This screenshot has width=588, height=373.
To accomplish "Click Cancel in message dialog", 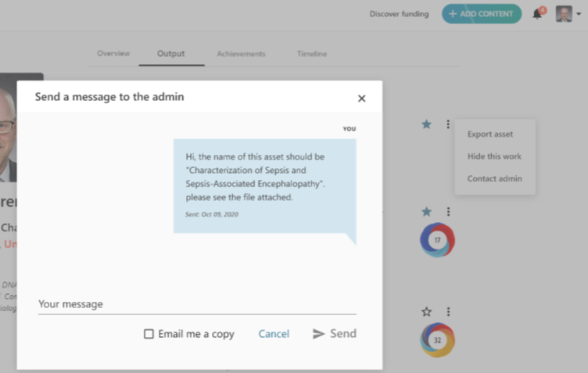I will [274, 334].
